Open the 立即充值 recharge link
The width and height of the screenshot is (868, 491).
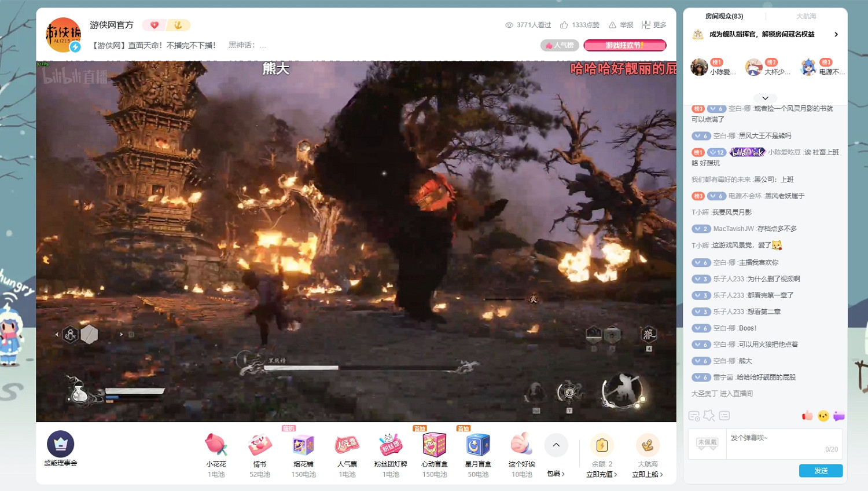[601, 474]
